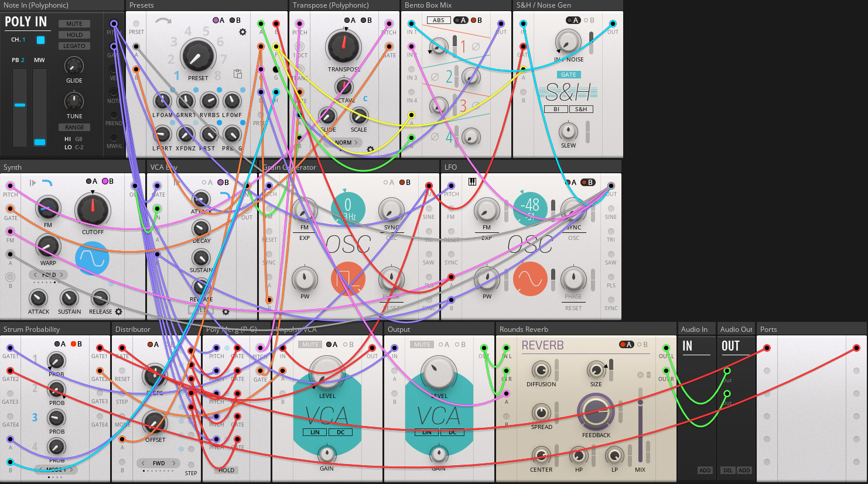Click the OUT port of S&H block
This screenshot has height=484, width=868.
[613, 24]
